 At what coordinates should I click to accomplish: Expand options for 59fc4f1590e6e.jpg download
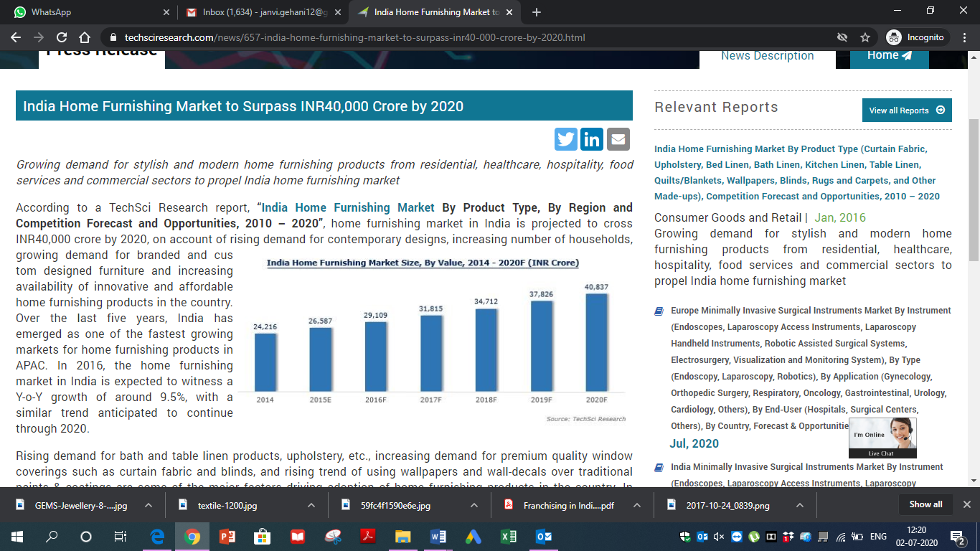pos(474,505)
